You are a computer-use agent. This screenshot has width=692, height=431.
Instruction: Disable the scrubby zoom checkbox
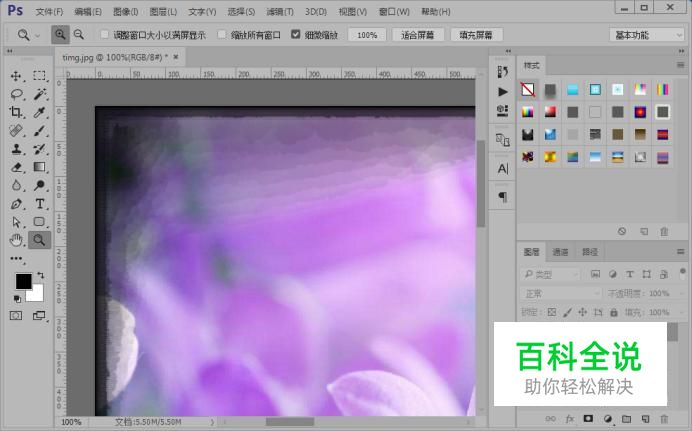(x=296, y=34)
